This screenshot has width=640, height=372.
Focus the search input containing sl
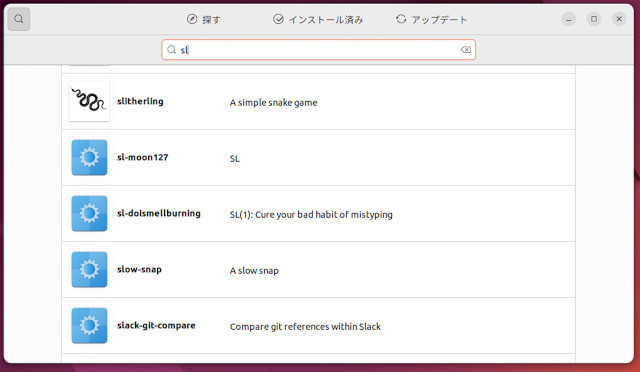pos(318,50)
